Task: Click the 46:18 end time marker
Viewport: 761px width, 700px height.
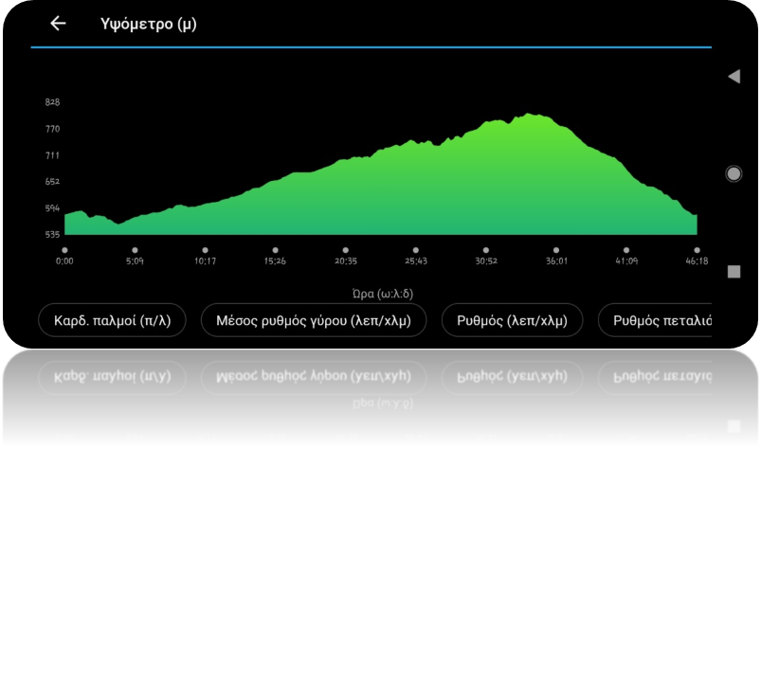Action: (697, 257)
